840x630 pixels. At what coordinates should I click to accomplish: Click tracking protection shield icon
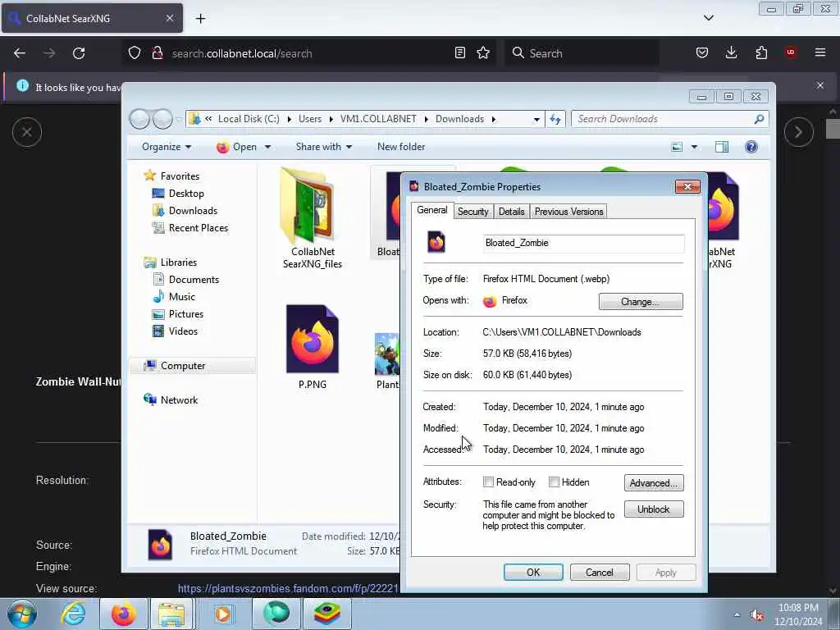click(x=135, y=53)
